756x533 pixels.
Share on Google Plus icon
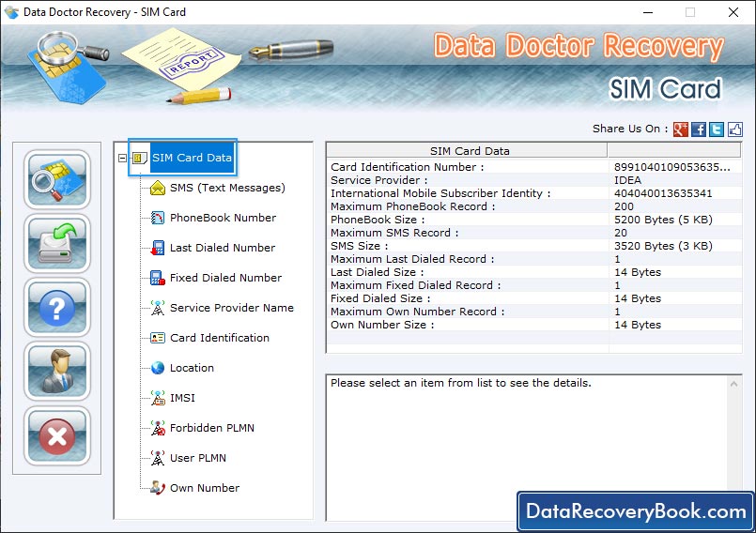[680, 129]
